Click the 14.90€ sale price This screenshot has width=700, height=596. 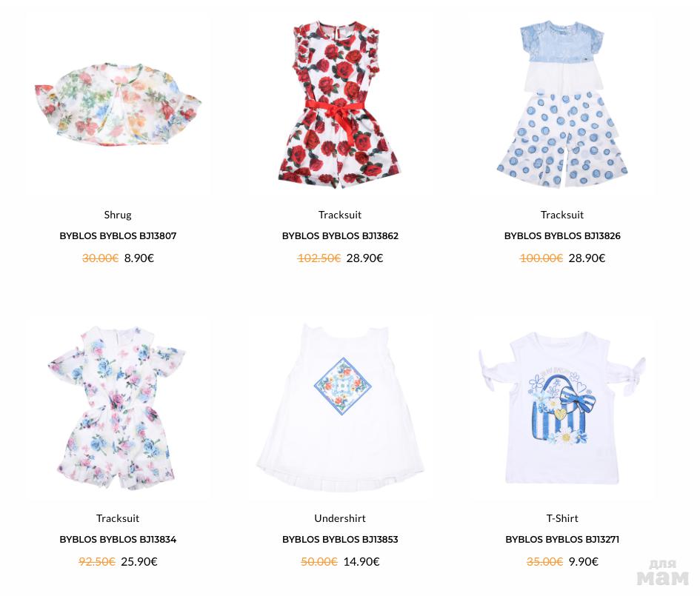[x=361, y=562]
